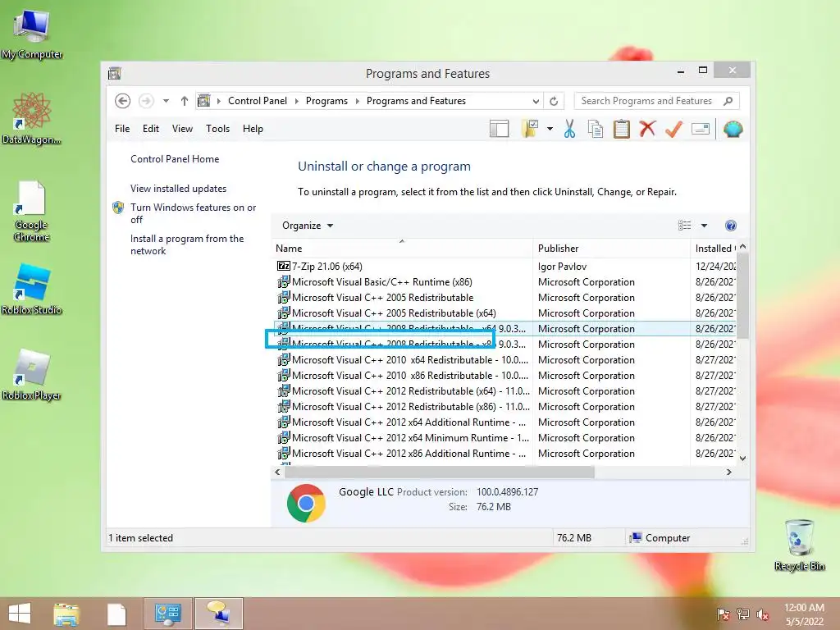Open the Edit menu
The height and width of the screenshot is (630, 840).
[151, 129]
